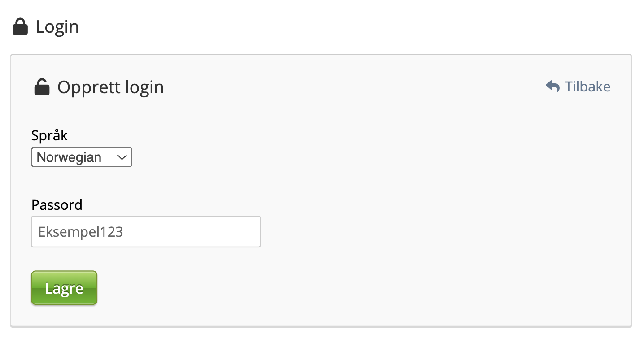Click the Eksempel123 placeholder text
The height and width of the screenshot is (338, 644).
tap(81, 232)
